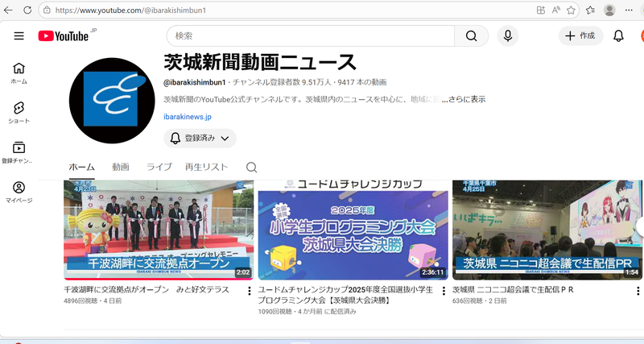Open the browser apps grid icon in the address bar

540,10
